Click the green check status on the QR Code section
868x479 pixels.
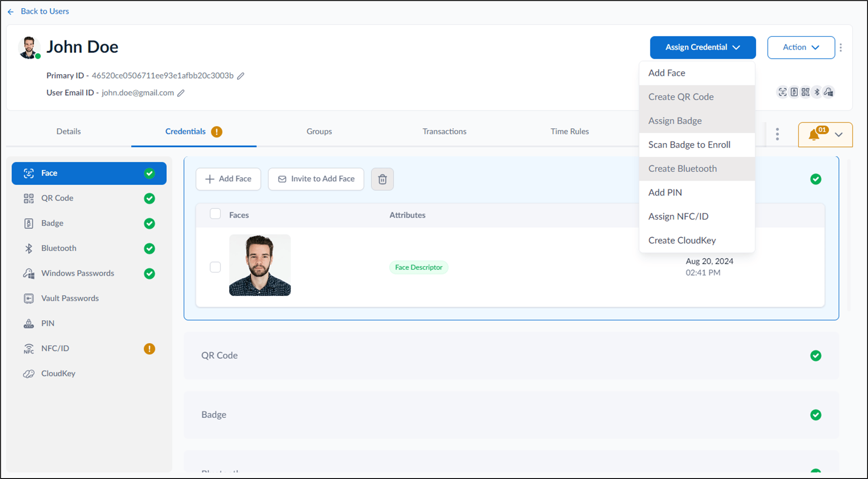[x=816, y=356]
